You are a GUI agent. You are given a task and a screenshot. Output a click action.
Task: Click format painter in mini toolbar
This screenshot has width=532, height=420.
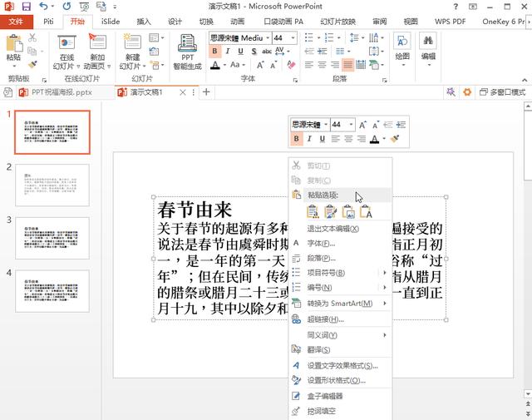(x=395, y=139)
